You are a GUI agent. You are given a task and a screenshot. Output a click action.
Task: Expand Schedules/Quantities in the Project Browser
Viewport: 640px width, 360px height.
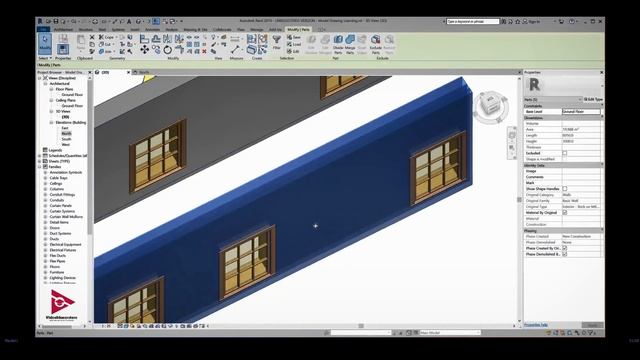pyautogui.click(x=40, y=156)
